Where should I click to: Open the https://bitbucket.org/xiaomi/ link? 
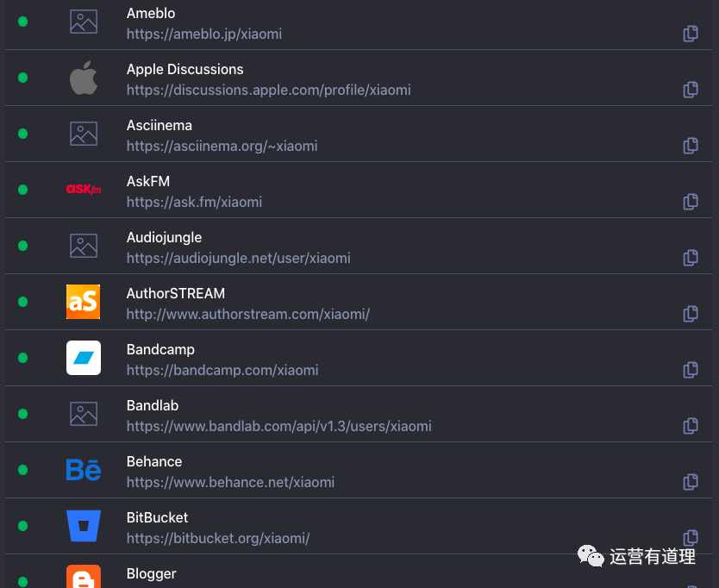click(218, 538)
